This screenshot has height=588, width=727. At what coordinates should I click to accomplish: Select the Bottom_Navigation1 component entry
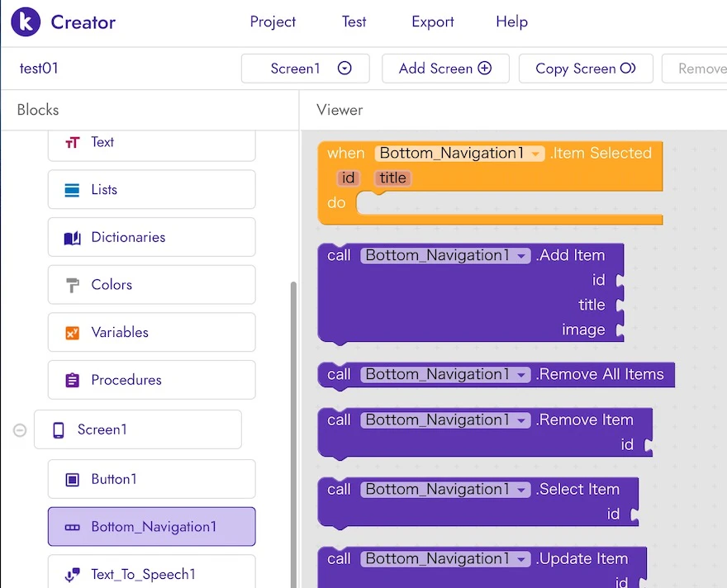[x=152, y=527]
